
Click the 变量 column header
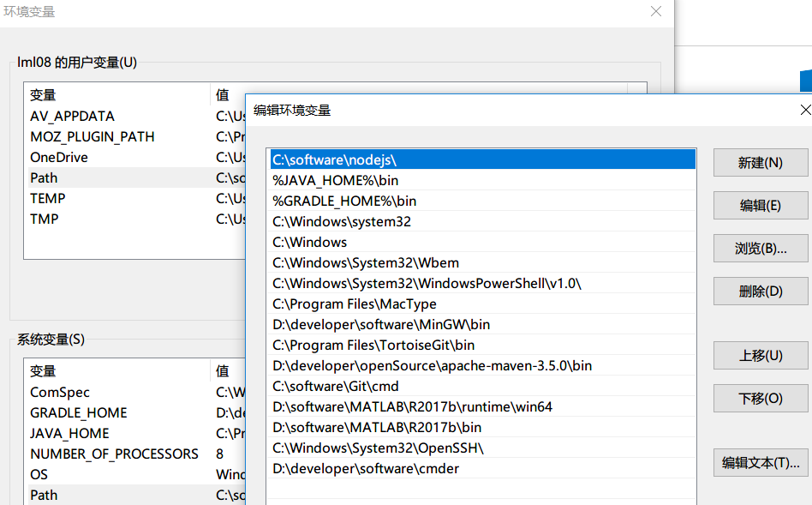[43, 95]
